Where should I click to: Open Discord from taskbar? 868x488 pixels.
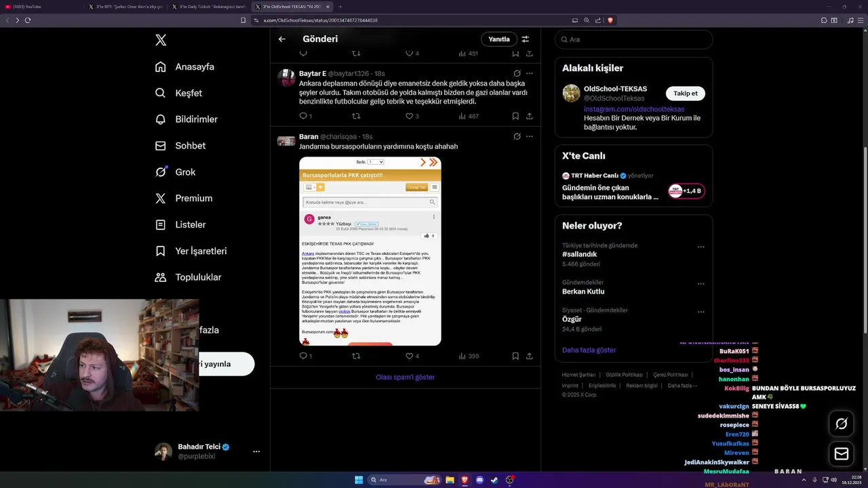pos(479,480)
